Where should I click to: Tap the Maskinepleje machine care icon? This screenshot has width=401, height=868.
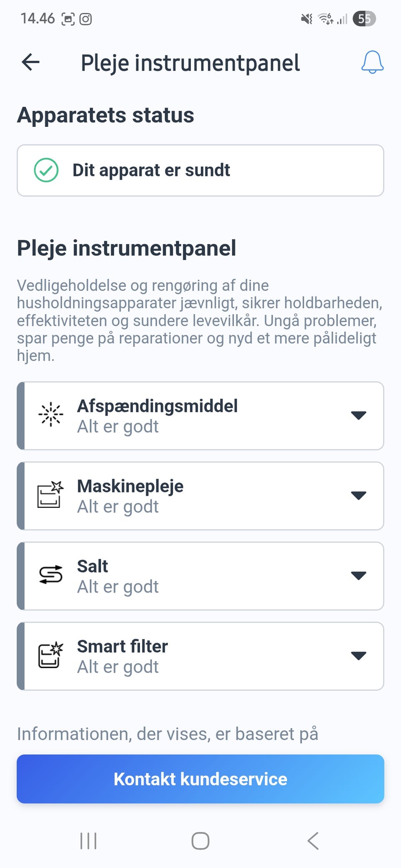[51, 495]
